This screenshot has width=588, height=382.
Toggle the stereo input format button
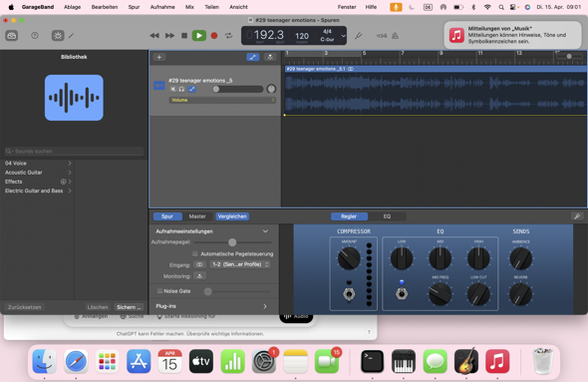[199, 264]
